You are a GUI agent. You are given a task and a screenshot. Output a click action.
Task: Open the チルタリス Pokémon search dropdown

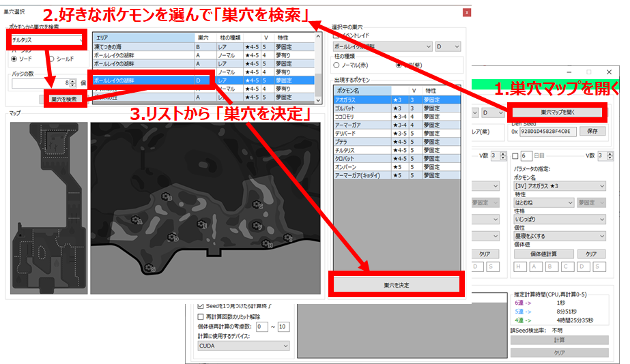pos(47,40)
